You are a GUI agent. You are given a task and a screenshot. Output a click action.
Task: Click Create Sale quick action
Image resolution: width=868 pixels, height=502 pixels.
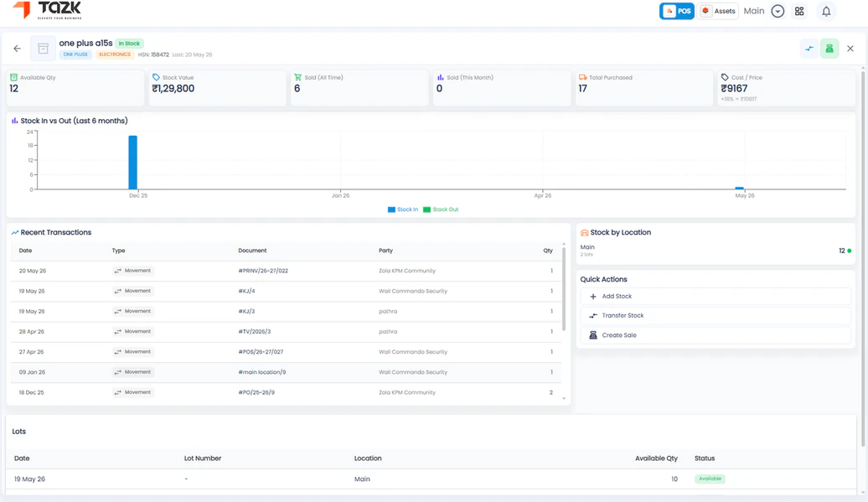(716, 335)
